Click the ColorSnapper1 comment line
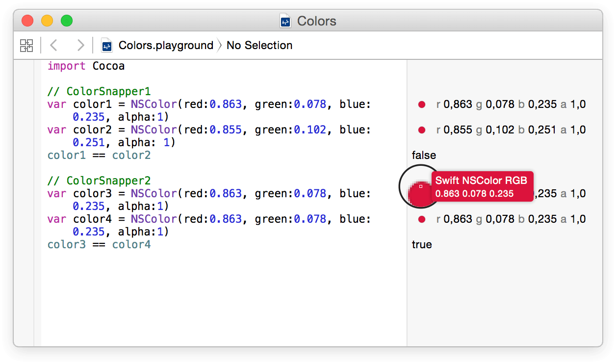 click(99, 92)
